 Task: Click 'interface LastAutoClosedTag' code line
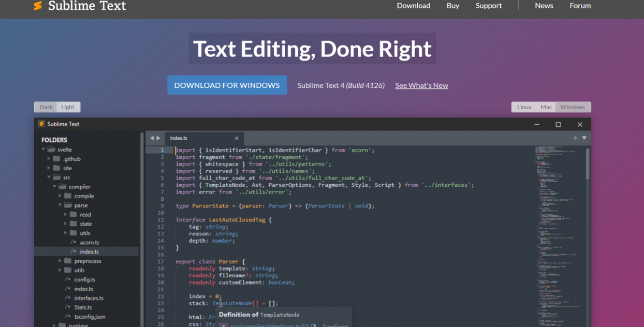pos(224,219)
